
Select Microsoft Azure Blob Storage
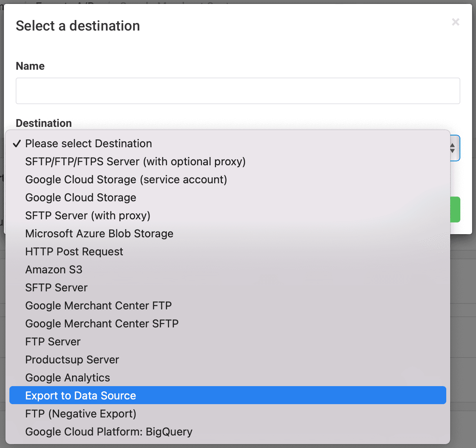pos(99,234)
